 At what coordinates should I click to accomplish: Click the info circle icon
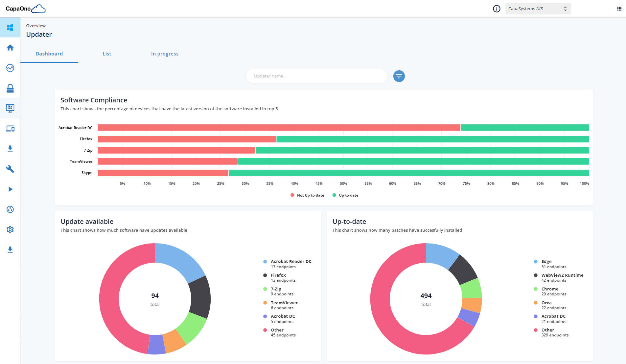tap(497, 9)
